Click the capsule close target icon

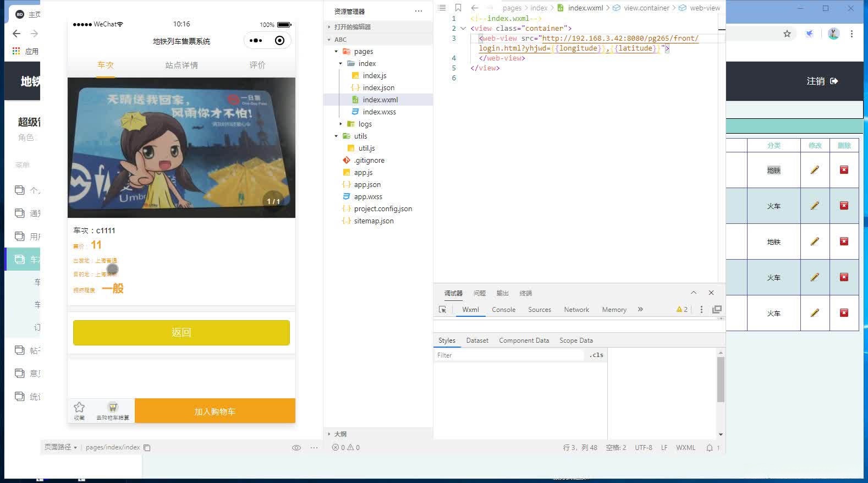(280, 41)
